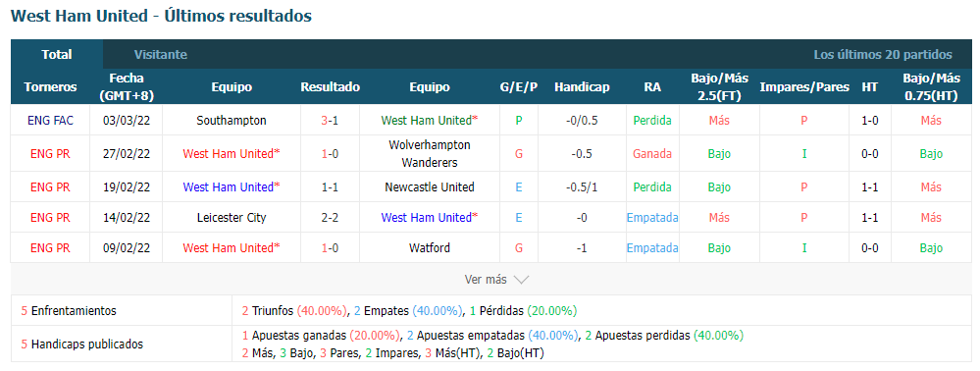Open the 2-2 Leicester City match result

tap(330, 218)
